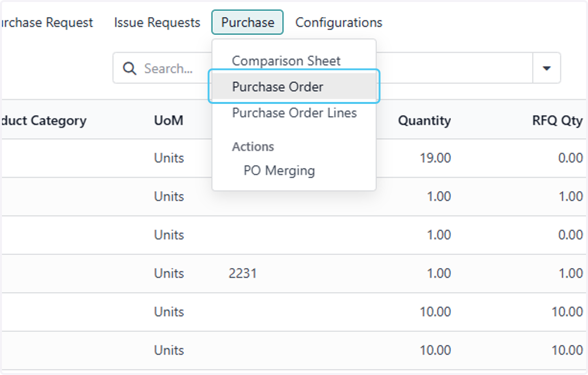Click the 19.00 quantity cell
Screen dimensions: 588x375
click(436, 158)
